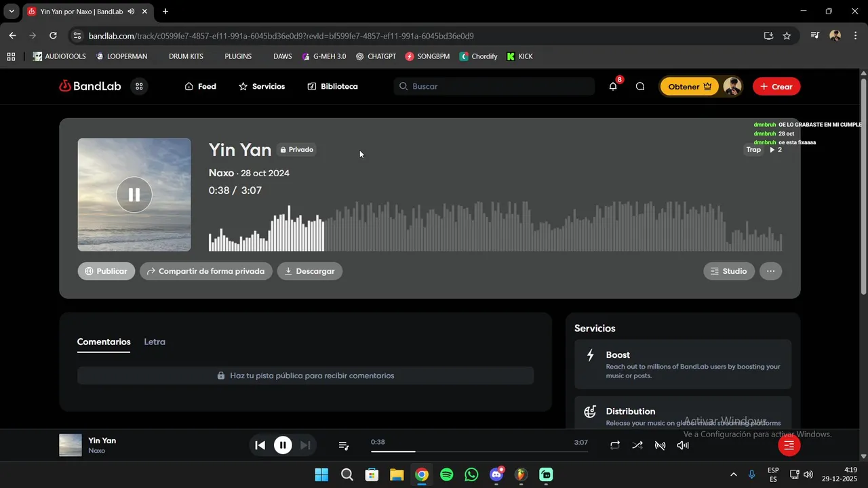Viewport: 868px width, 488px height.
Task: Open the Biblioteca page
Action: 332,86
